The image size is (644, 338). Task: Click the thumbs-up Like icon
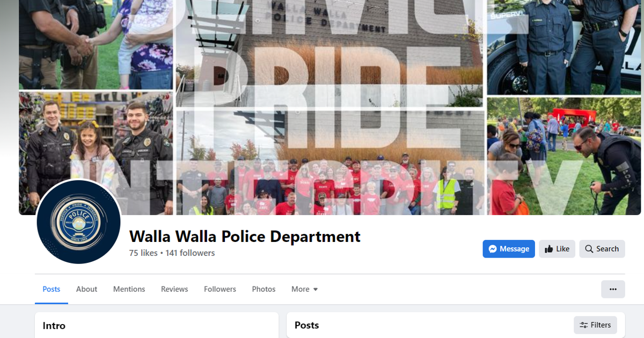pyautogui.click(x=548, y=249)
